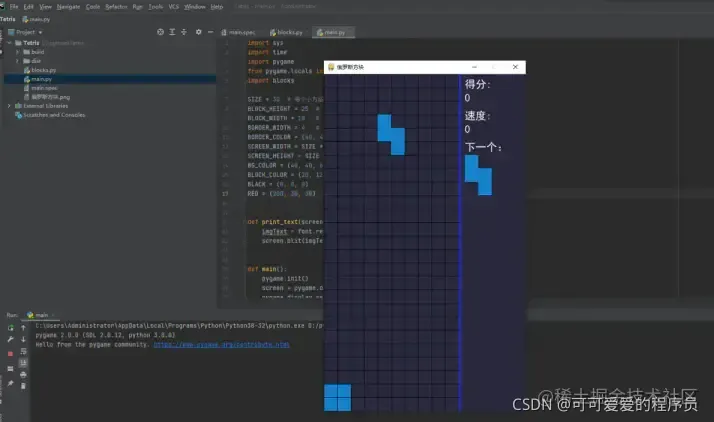Click the print icon in Run console

coord(23,375)
